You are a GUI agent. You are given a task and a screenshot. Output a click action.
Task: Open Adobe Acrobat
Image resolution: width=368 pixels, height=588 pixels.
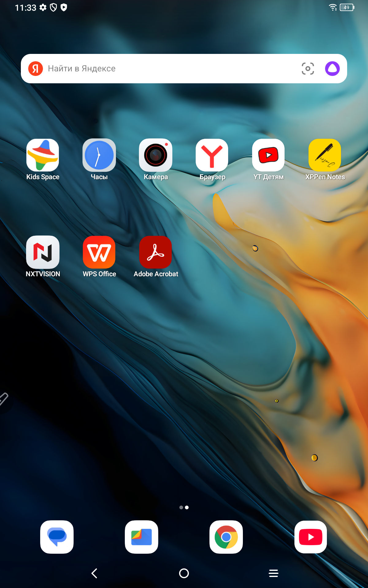(x=155, y=252)
